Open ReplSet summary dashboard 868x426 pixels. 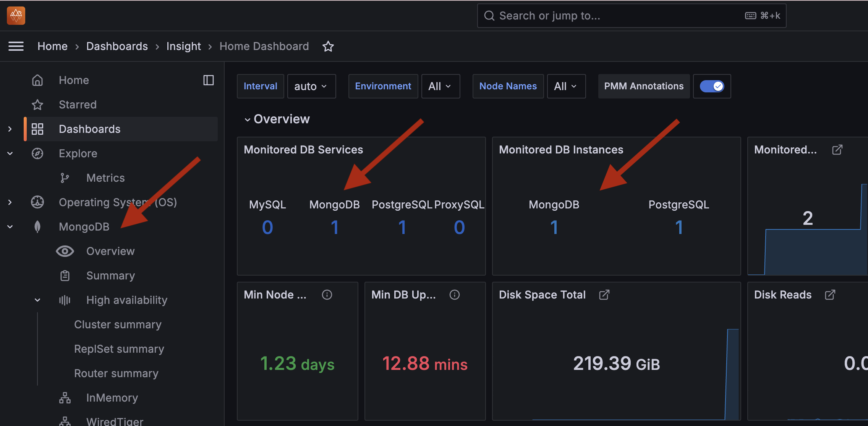[x=119, y=349]
